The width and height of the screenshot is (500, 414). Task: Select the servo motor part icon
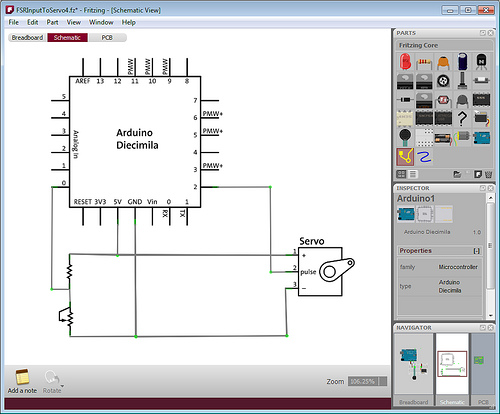481,118
